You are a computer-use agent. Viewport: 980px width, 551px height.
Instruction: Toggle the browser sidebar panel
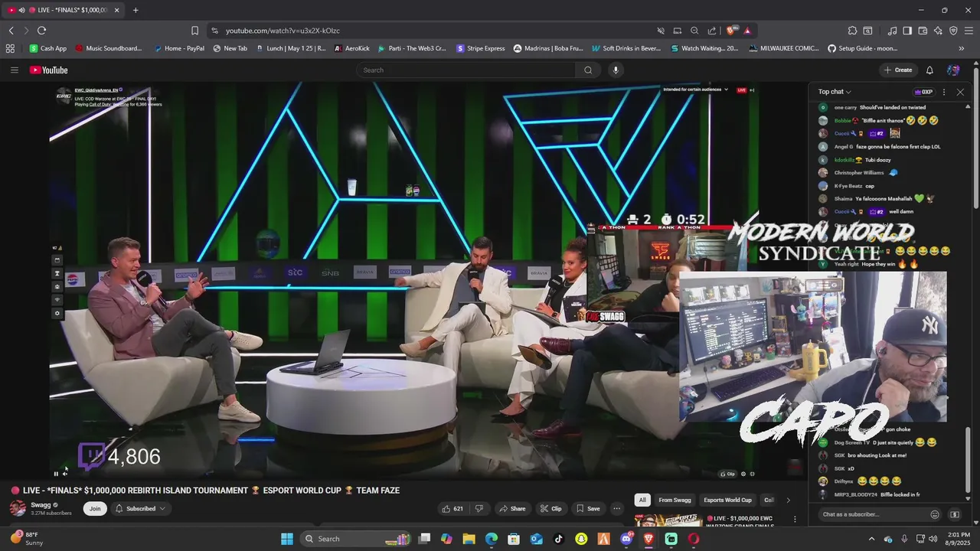[907, 31]
